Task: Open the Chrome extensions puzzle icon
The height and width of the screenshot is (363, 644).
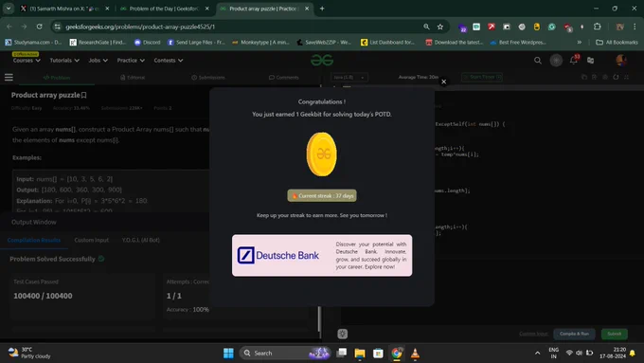Action: click(x=598, y=27)
